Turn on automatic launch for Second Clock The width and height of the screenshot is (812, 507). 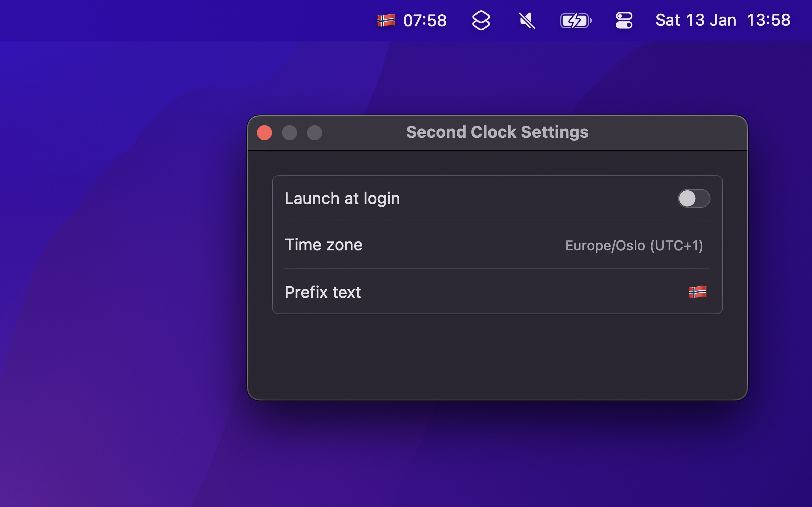pyautogui.click(x=694, y=199)
